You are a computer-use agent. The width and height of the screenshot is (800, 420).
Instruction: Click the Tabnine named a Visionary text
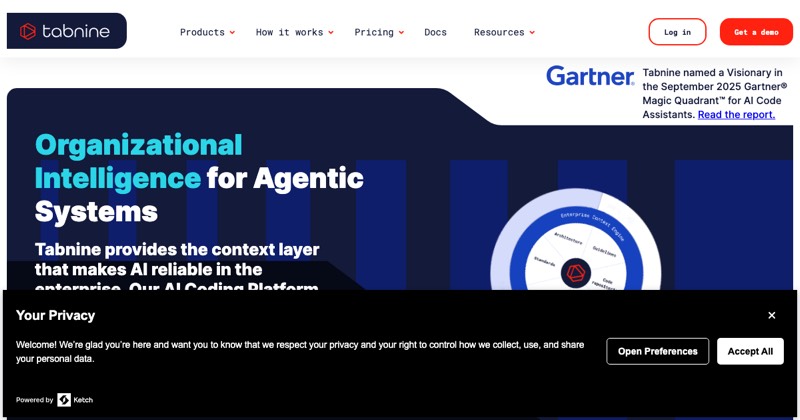click(x=715, y=93)
